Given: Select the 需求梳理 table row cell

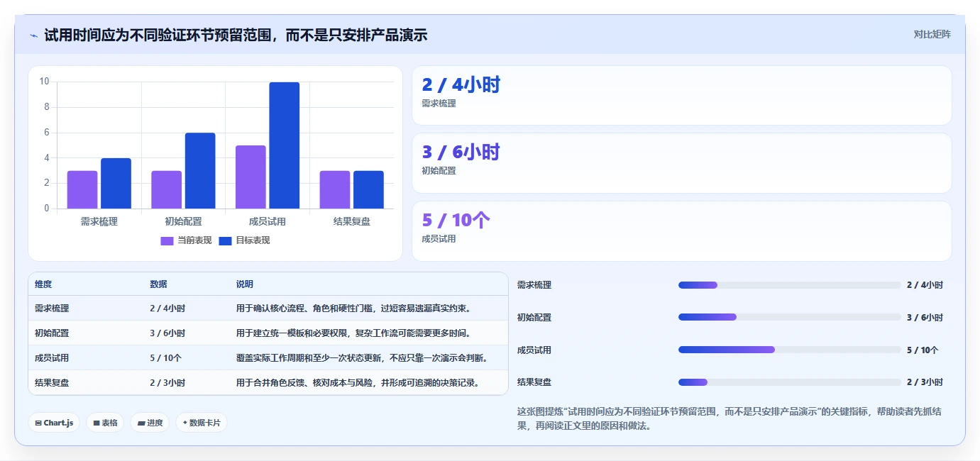Looking at the screenshot, I should tap(52, 309).
